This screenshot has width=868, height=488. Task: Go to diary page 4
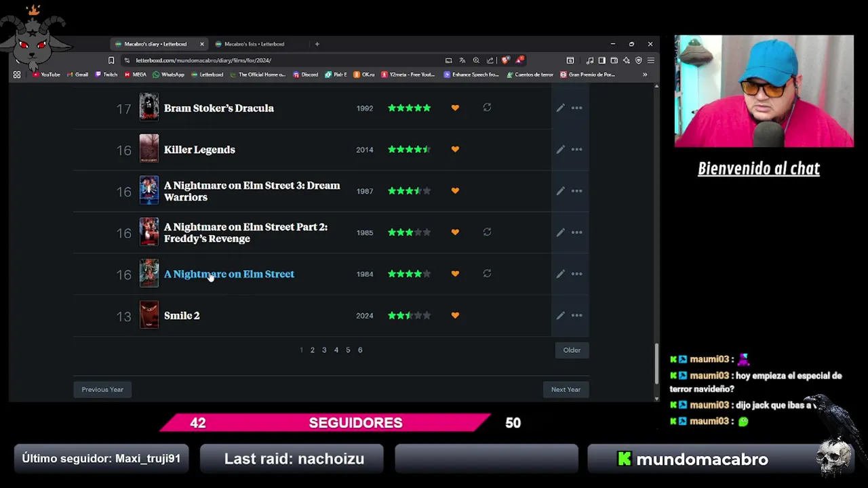[x=336, y=350]
